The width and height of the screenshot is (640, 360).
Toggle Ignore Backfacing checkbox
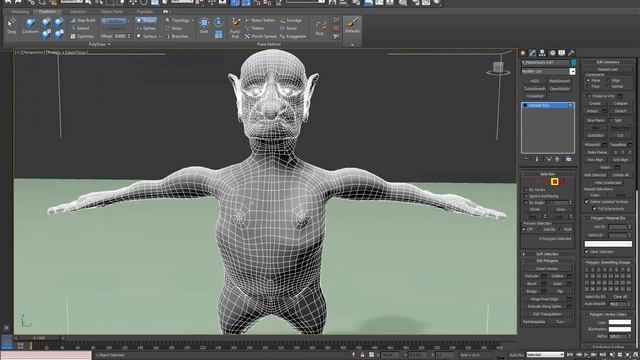(526, 196)
